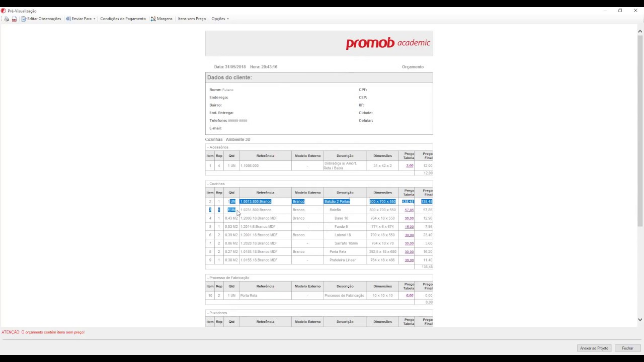The image size is (644, 362).
Task: Click reference 1.2014.6.Branco.MDF
Action: point(258,227)
